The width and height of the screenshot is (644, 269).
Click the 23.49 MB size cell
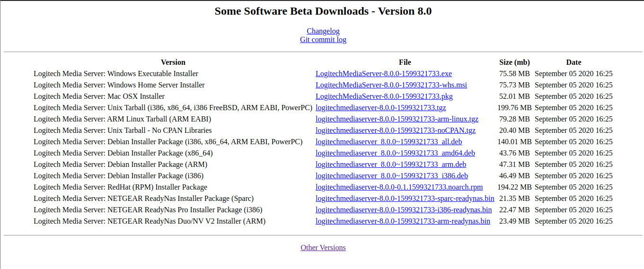click(514, 221)
